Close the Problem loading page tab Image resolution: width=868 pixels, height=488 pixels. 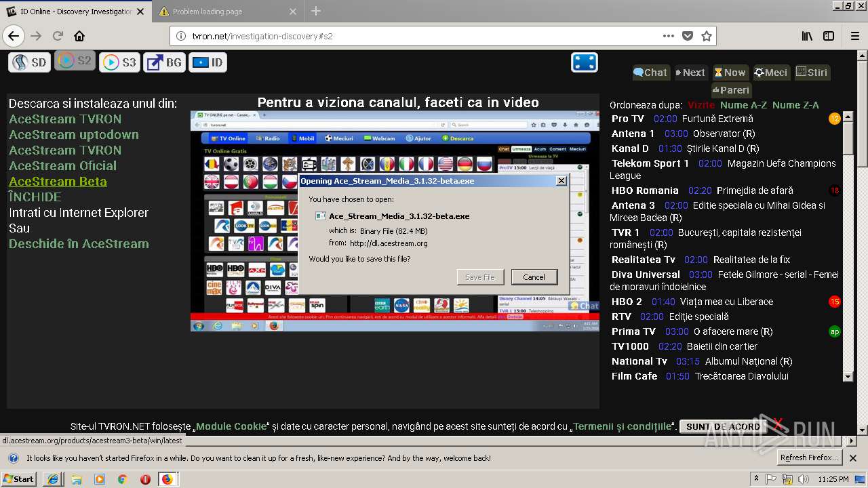(x=293, y=12)
